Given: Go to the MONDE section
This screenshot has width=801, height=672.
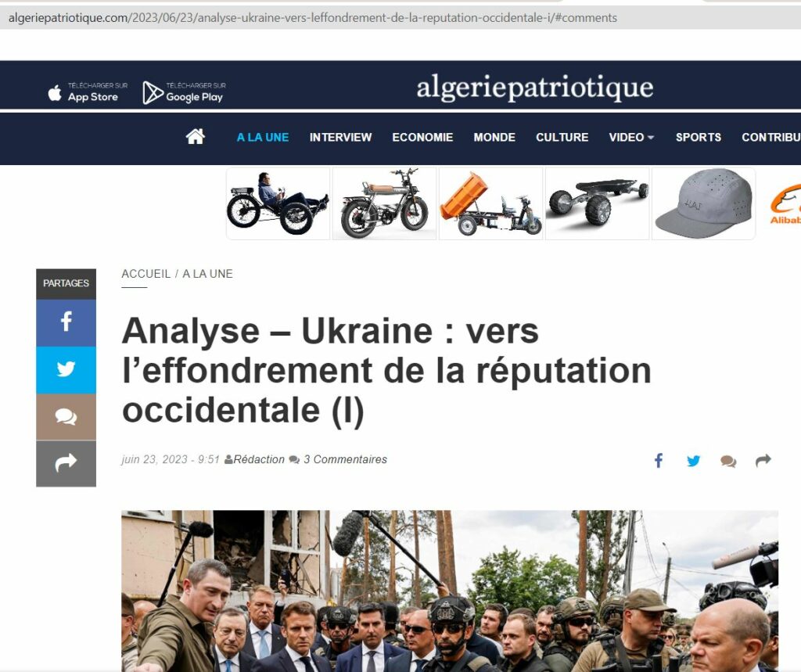Looking at the screenshot, I should [494, 137].
